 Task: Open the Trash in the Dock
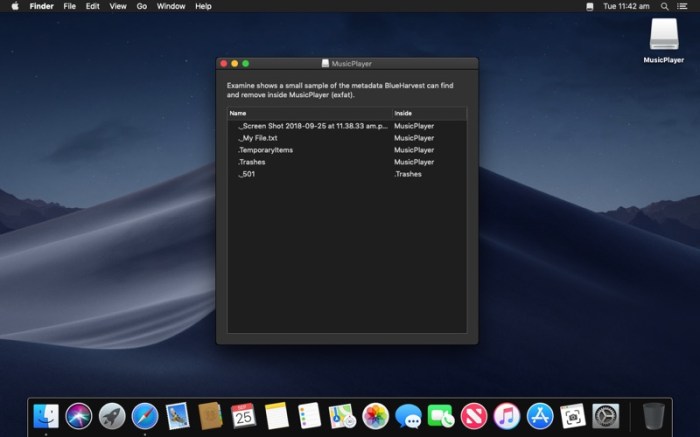pos(653,415)
